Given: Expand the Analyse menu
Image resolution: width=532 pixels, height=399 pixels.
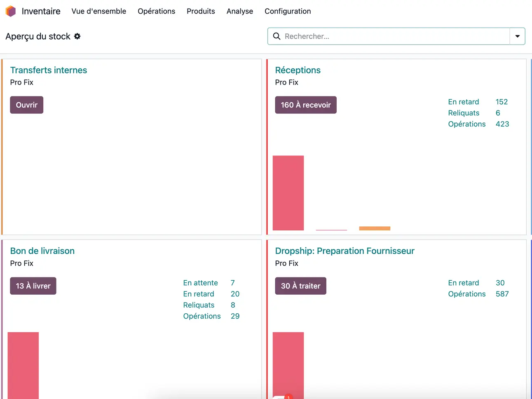Looking at the screenshot, I should (x=240, y=11).
